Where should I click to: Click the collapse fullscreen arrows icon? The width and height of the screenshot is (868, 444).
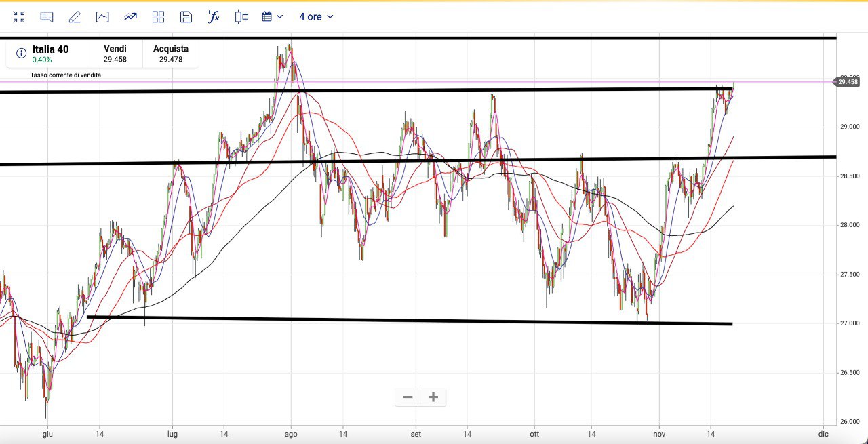[19, 17]
